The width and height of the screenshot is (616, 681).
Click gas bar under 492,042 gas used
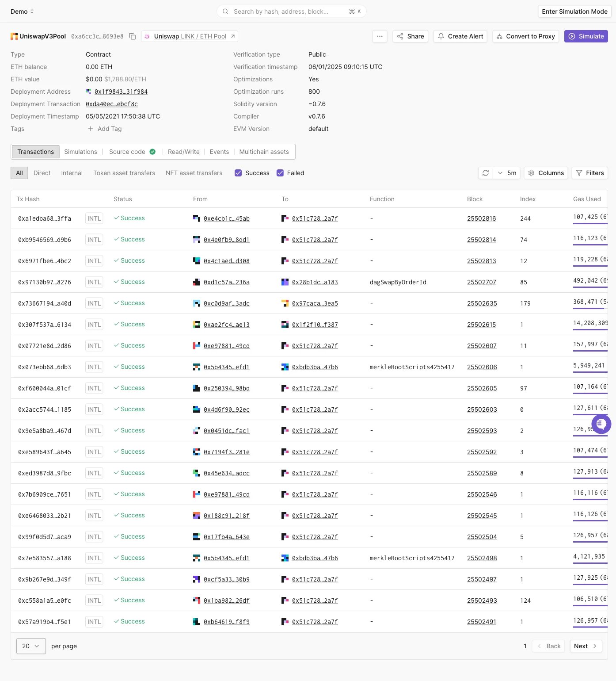590,287
